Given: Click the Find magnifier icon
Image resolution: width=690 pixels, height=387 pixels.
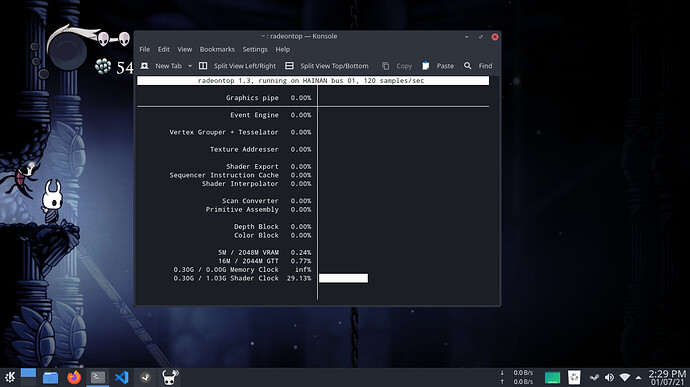Looking at the screenshot, I should tap(467, 66).
